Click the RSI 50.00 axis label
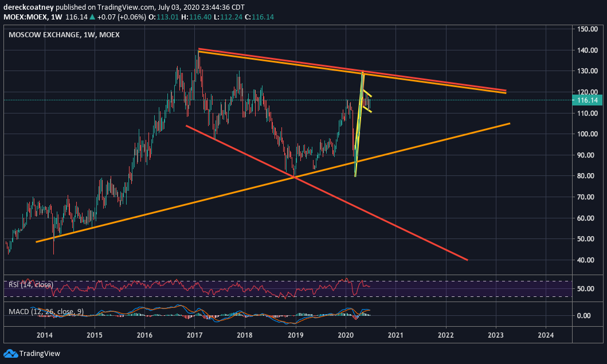This screenshot has height=364, width=607. [586, 288]
